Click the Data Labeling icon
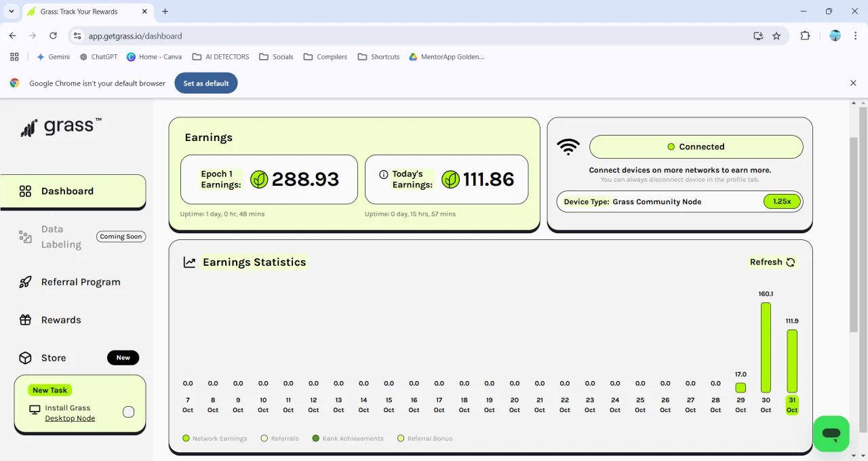Viewport: 868px width, 461px height. (x=25, y=237)
